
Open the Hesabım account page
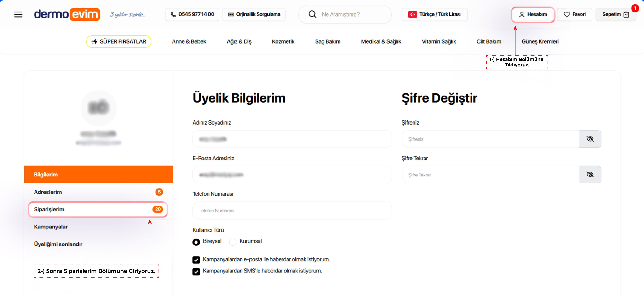533,14
